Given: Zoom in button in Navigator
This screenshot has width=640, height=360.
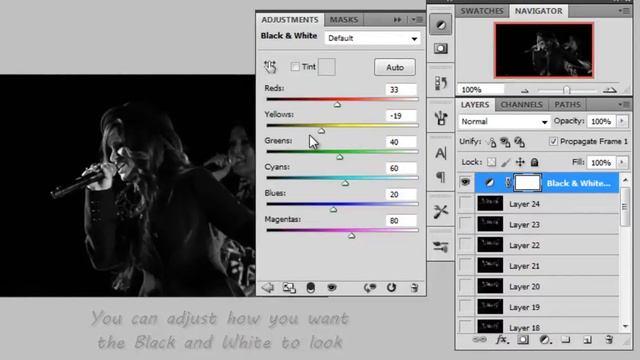Looking at the screenshot, I should [609, 90].
